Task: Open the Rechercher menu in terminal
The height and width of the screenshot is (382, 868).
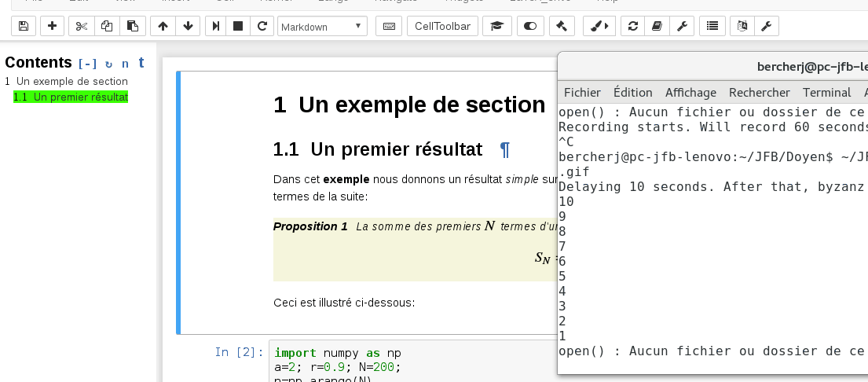Action: (759, 93)
